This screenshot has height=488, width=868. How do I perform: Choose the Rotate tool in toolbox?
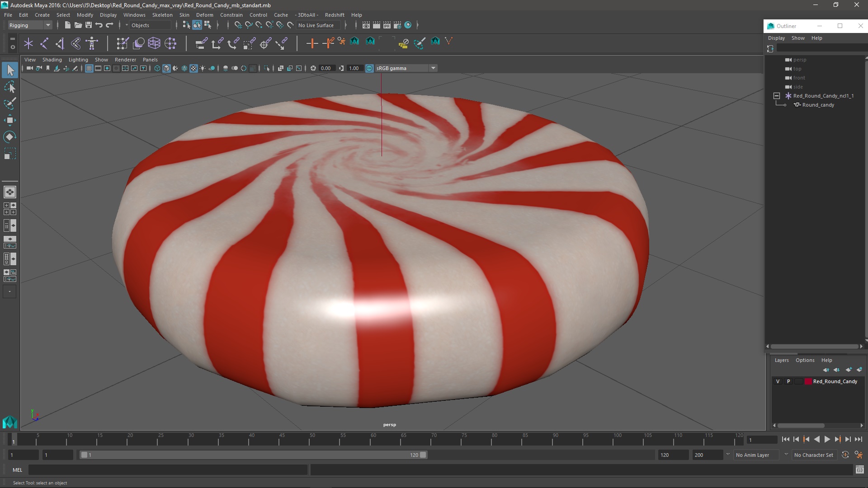click(x=10, y=137)
